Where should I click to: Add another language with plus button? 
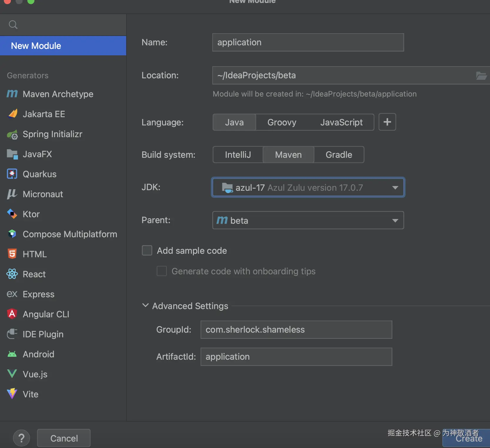[387, 122]
